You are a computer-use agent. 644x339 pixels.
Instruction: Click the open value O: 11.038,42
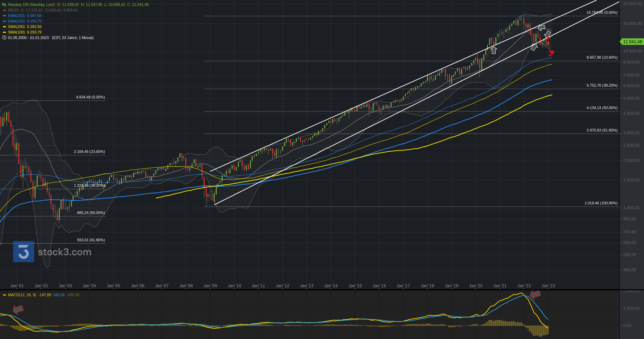tap(68, 4)
